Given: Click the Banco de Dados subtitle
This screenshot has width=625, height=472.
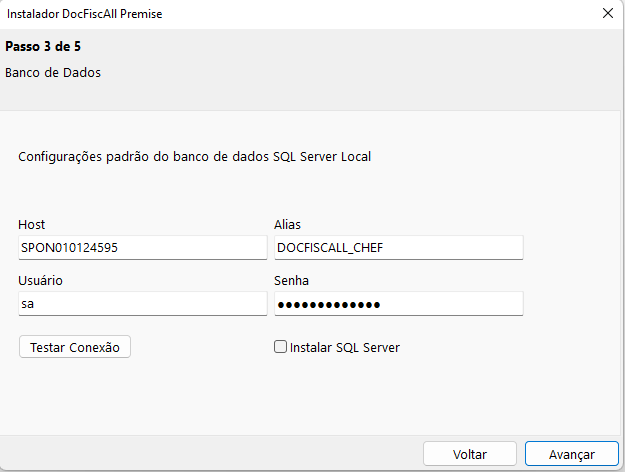Looking at the screenshot, I should click(53, 73).
